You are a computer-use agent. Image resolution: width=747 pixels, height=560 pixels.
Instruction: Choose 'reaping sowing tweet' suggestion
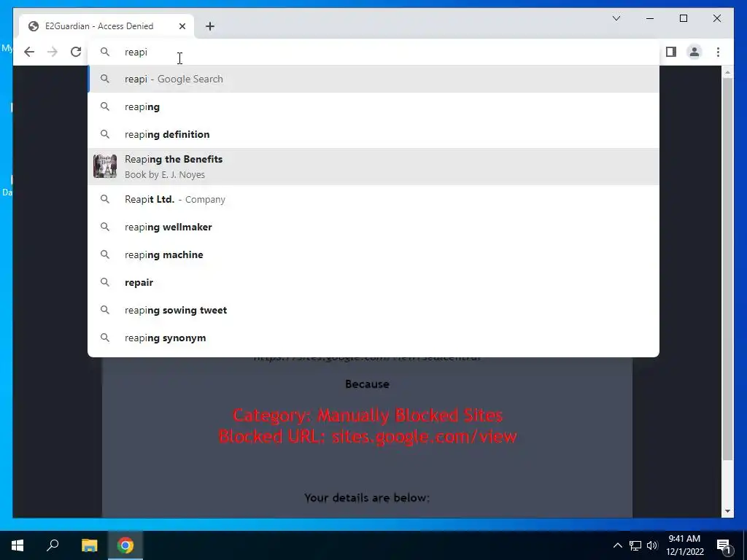373,310
